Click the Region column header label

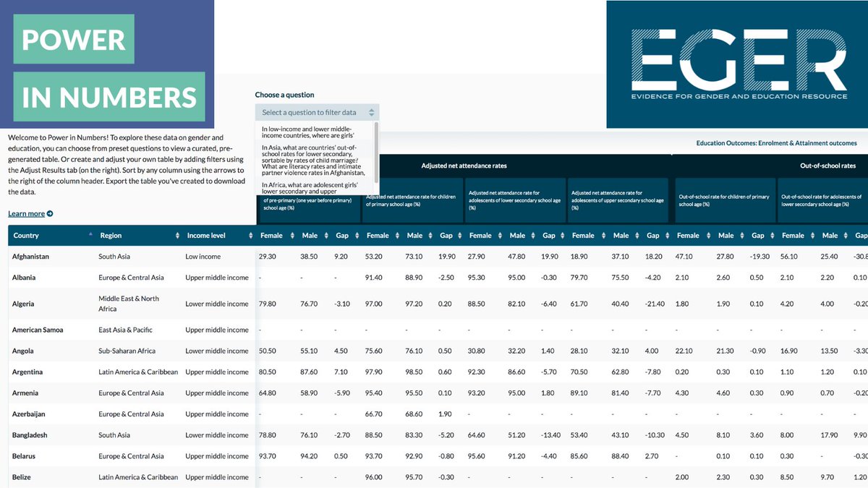(111, 236)
